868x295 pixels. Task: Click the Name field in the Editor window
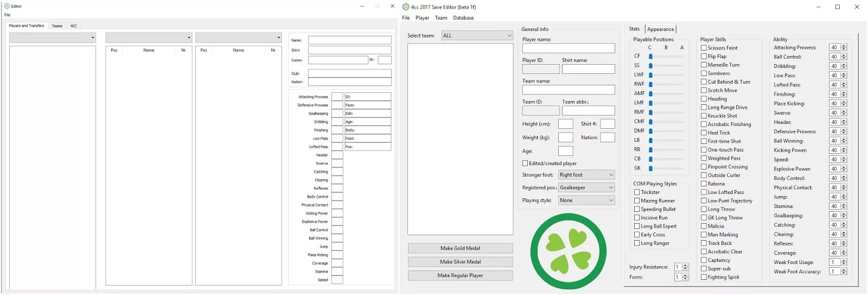coord(350,40)
